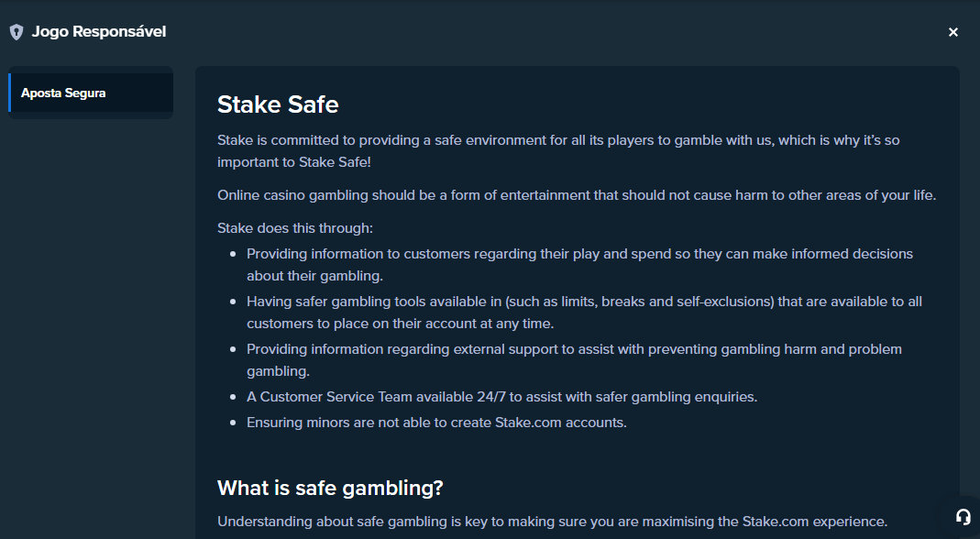Screen dimensions: 980x539
Task: Select the Aposta Segura sidebar tab
Action: tap(92, 93)
